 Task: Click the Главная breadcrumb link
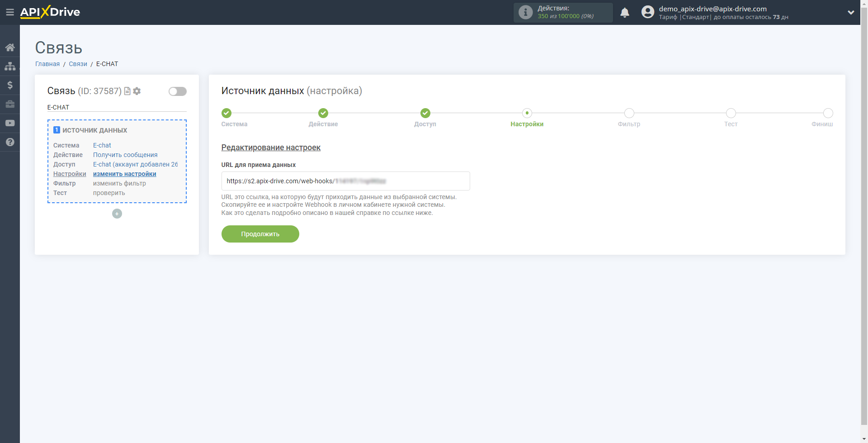tap(47, 64)
